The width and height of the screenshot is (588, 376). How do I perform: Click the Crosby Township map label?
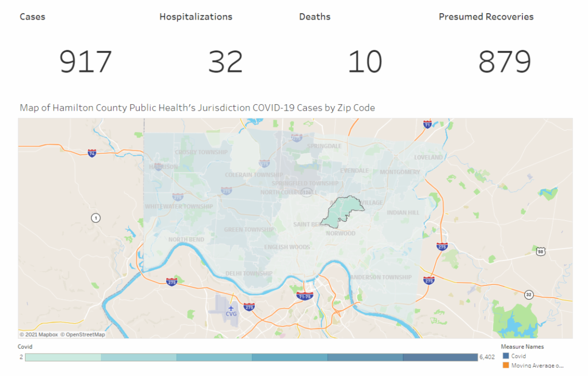[x=201, y=152]
